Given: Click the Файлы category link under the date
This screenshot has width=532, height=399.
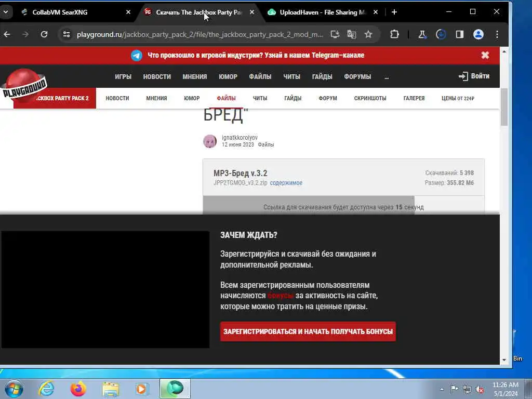Looking at the screenshot, I should [x=265, y=144].
